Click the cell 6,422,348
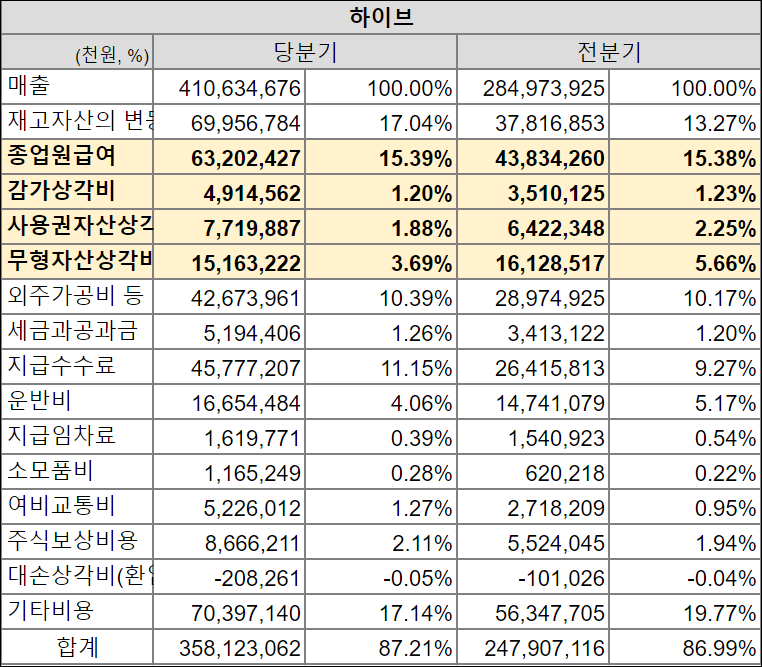The image size is (762, 667). point(533,226)
